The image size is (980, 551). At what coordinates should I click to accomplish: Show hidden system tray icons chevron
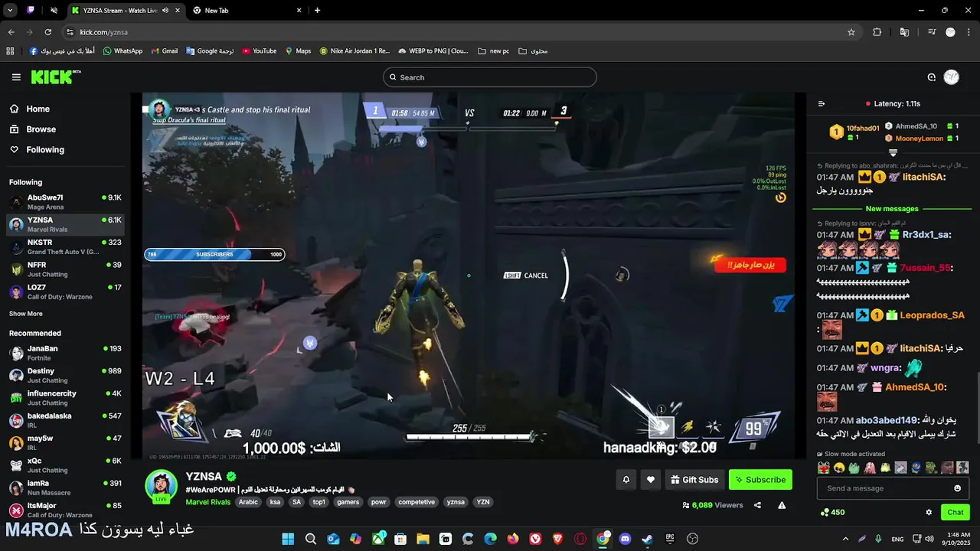(x=845, y=540)
